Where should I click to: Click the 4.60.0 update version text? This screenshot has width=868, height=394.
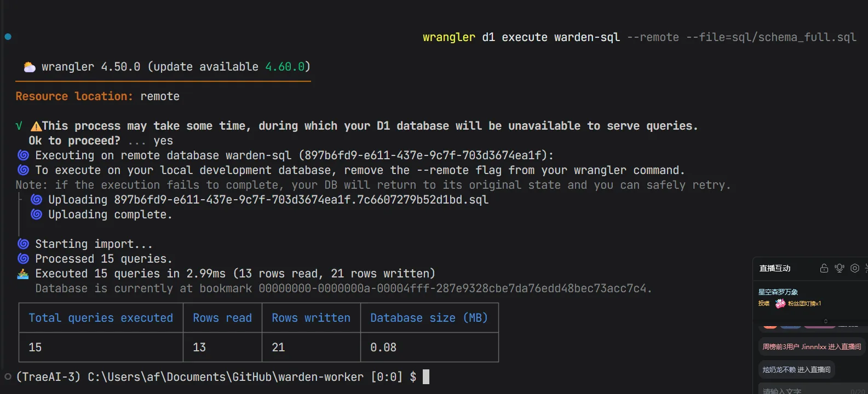coord(285,67)
